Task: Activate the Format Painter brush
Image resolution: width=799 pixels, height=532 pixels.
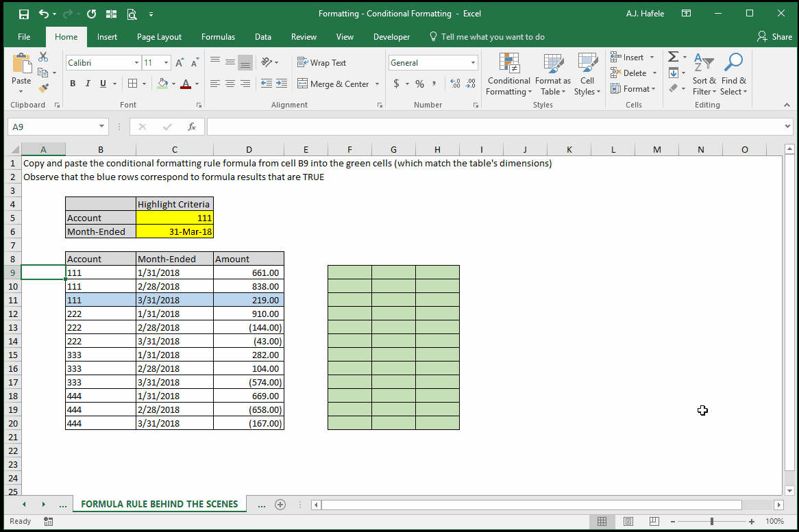Action: click(43, 88)
